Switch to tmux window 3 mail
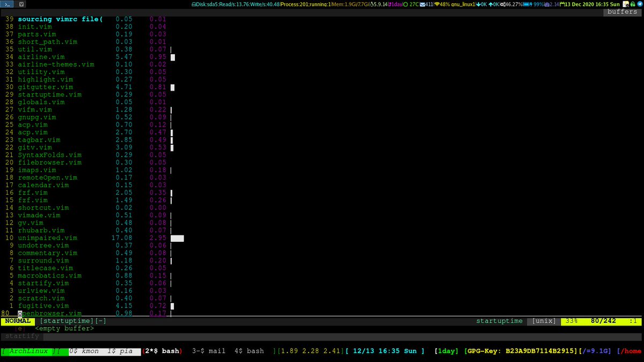The width and height of the screenshot is (644, 362). (x=209, y=351)
